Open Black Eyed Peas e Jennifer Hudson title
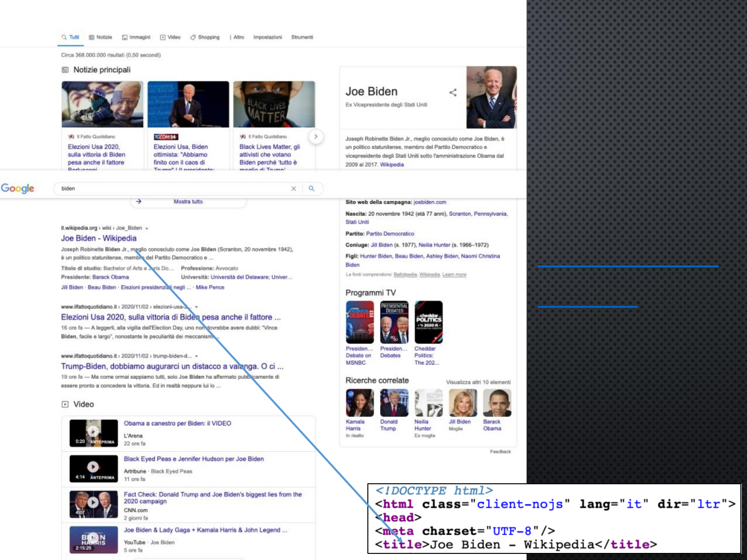 point(194,459)
